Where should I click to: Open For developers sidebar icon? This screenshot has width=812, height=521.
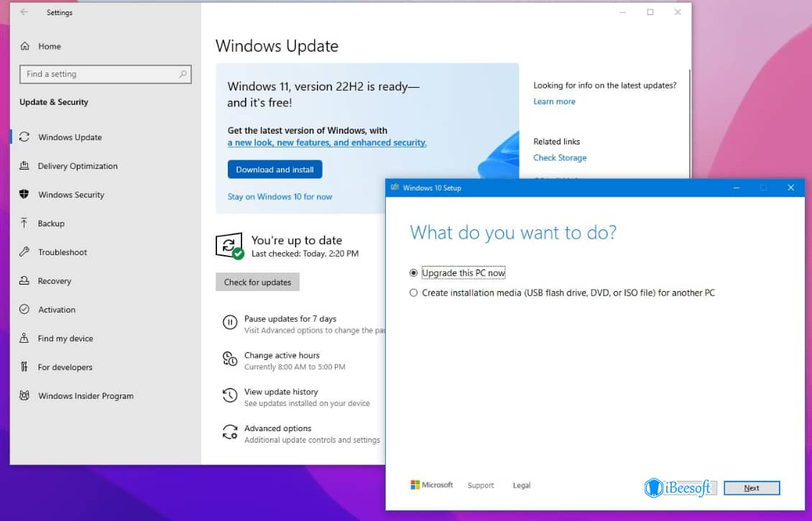tap(24, 367)
